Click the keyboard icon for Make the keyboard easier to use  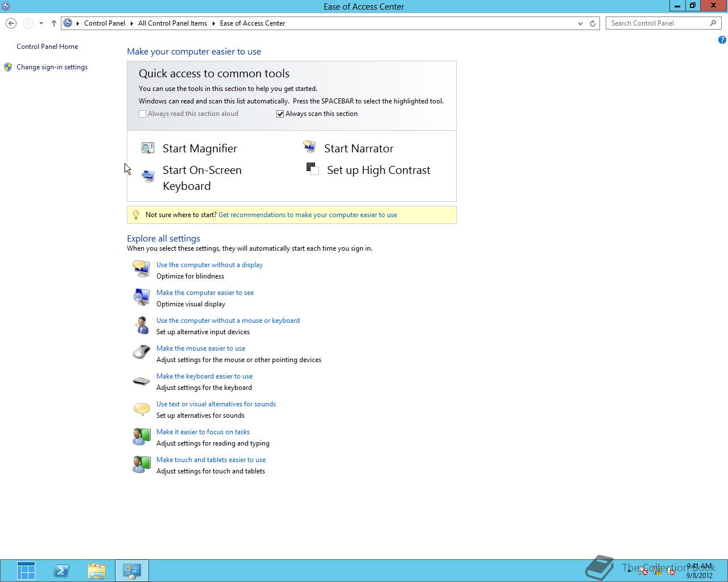click(x=141, y=381)
